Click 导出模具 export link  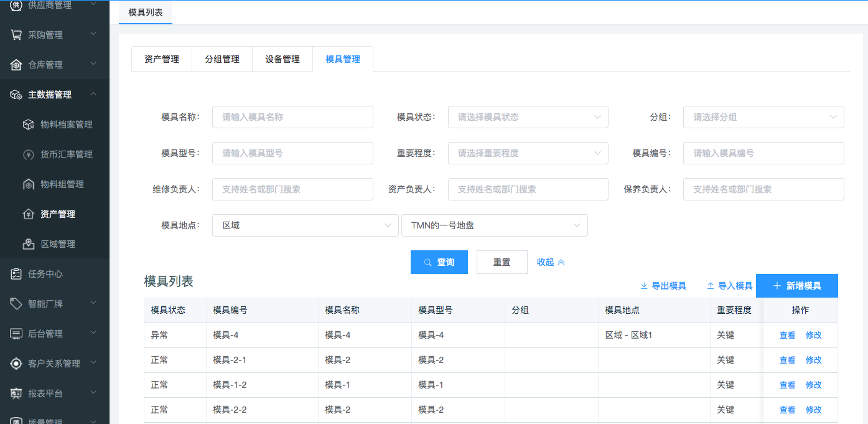(663, 286)
